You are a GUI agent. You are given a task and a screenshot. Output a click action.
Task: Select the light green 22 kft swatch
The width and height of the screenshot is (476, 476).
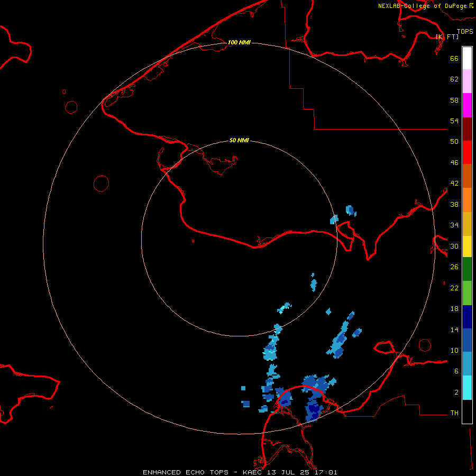[467, 293]
